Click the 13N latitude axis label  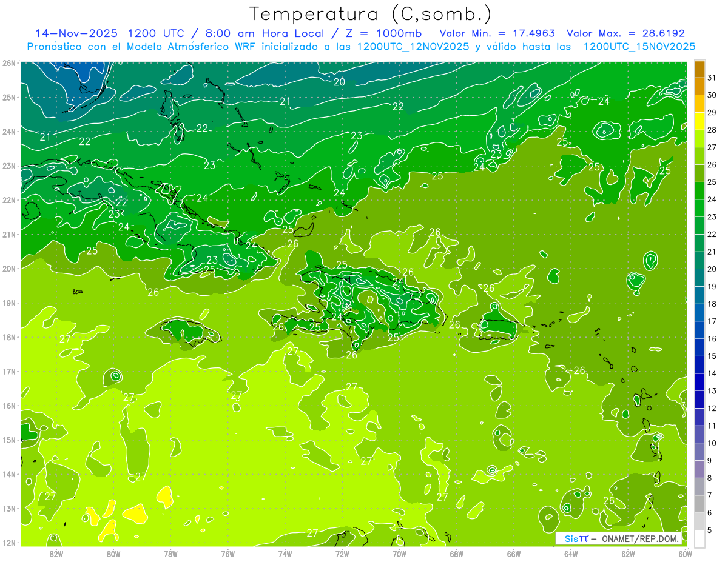coord(9,508)
